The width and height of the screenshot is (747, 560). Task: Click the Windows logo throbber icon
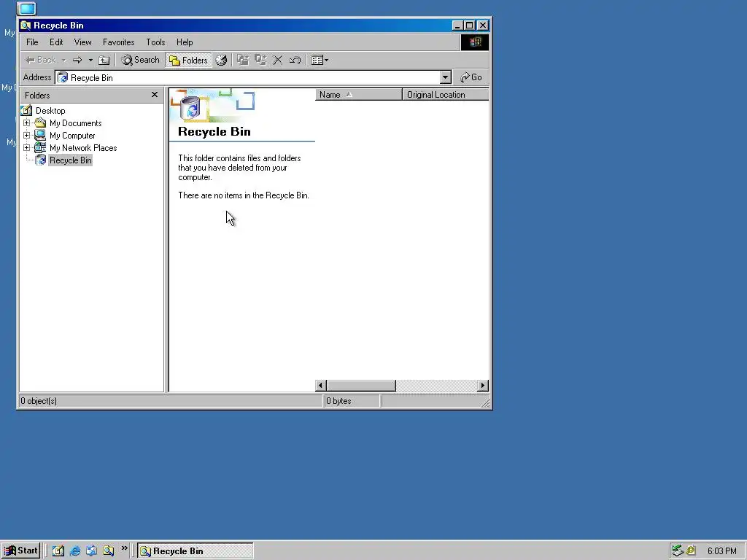pyautogui.click(x=474, y=42)
